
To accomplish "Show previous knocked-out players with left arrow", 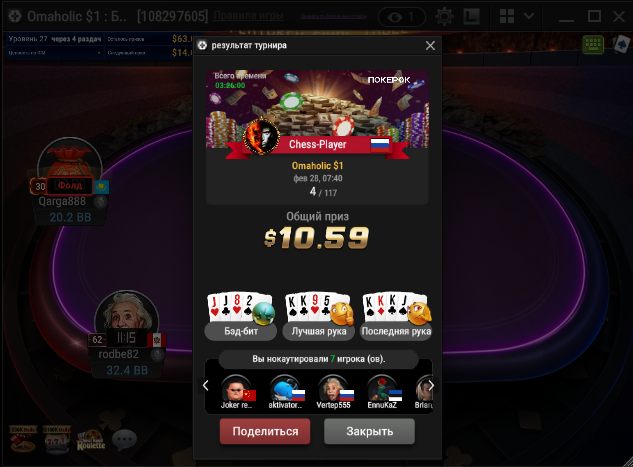I will pyautogui.click(x=205, y=385).
